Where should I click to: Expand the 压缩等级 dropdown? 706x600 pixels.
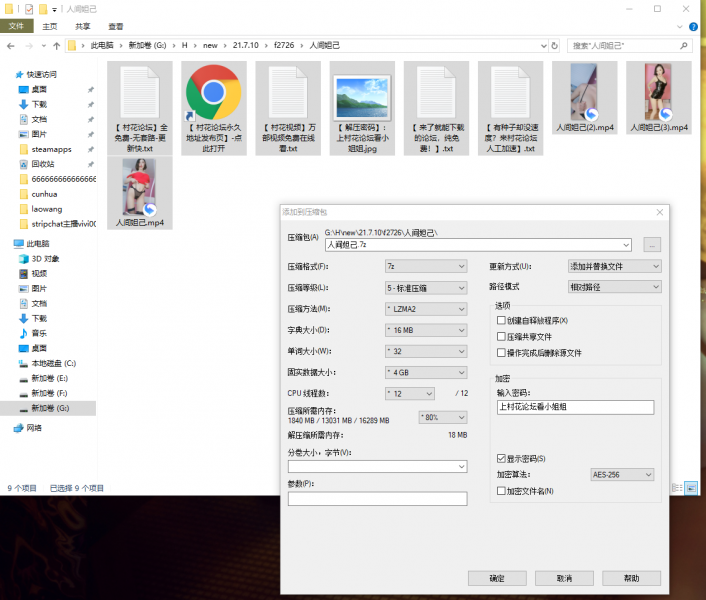[x=426, y=287]
